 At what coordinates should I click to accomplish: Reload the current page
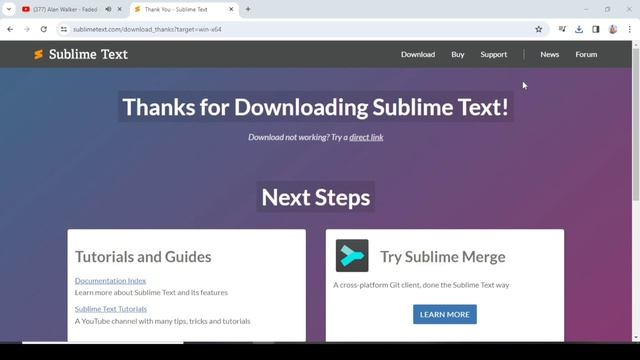(44, 29)
